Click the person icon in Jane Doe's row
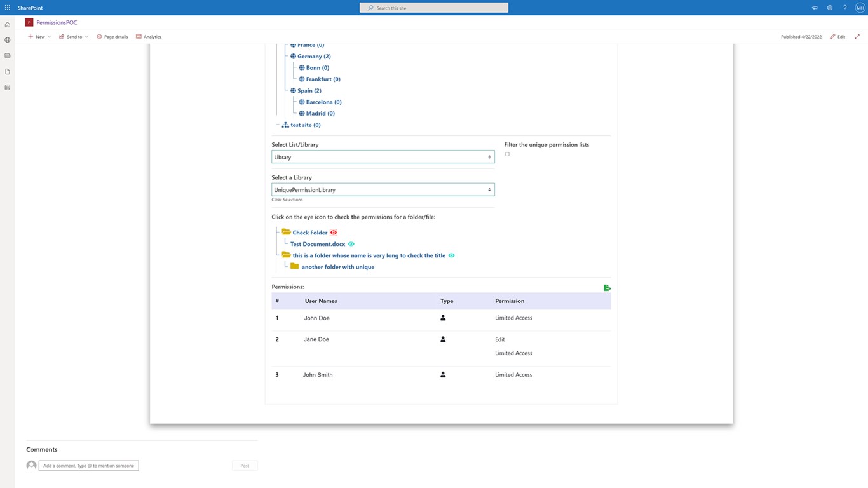 (x=443, y=339)
